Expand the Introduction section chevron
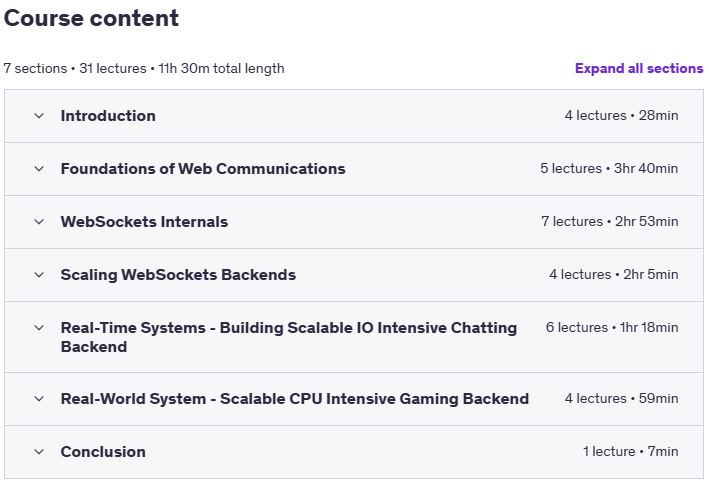The width and height of the screenshot is (709, 487). pos(39,116)
